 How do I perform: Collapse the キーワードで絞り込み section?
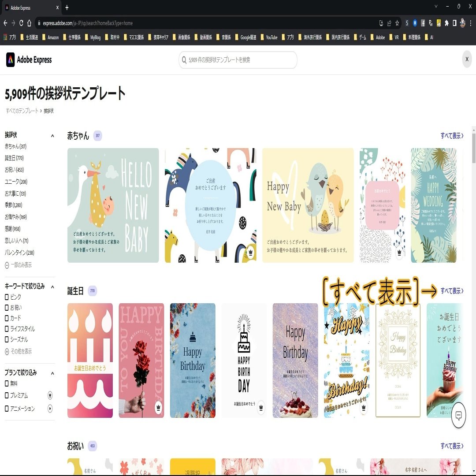[52, 286]
